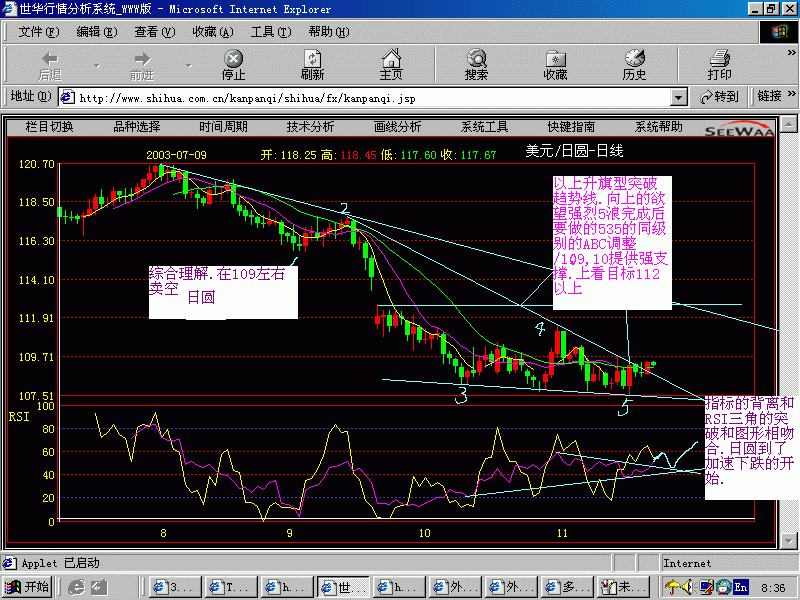Open the 时间周期 (time period) applet menu
800x600 pixels.
point(223,127)
